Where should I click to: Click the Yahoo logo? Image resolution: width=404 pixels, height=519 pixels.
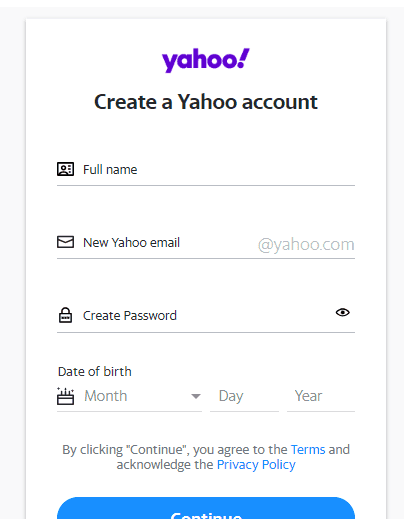coord(206,60)
